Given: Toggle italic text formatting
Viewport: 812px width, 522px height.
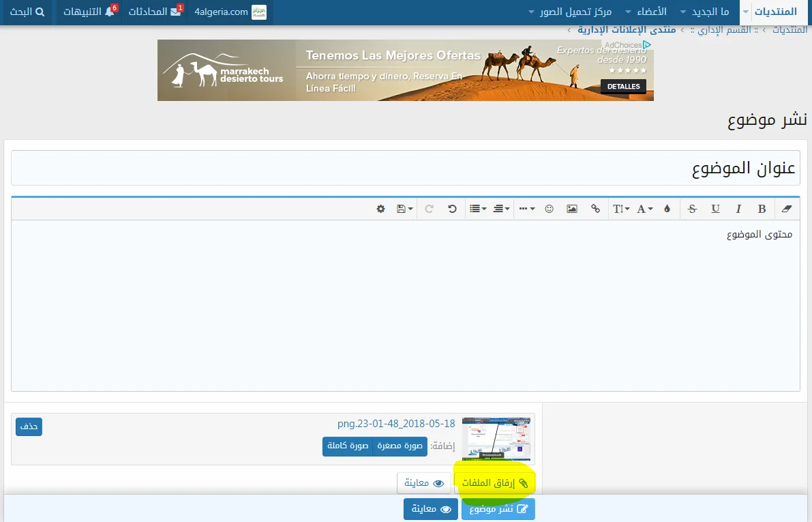Looking at the screenshot, I should tap(738, 209).
